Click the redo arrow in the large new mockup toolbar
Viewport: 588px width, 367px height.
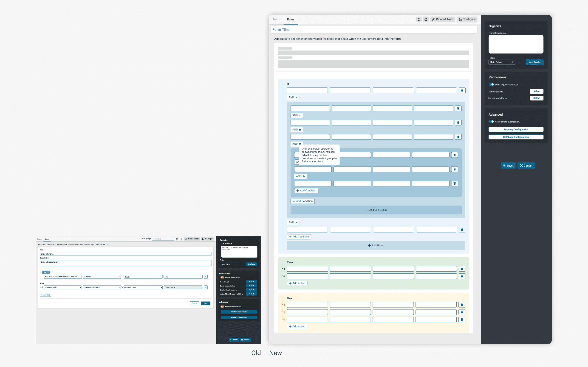tap(426, 19)
